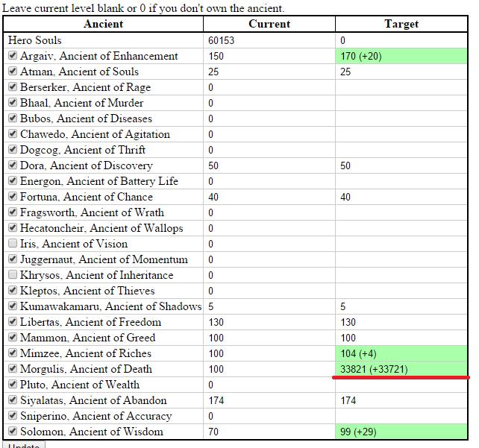
Task: Edit Fortuna current level field showing 40
Action: pos(269,197)
